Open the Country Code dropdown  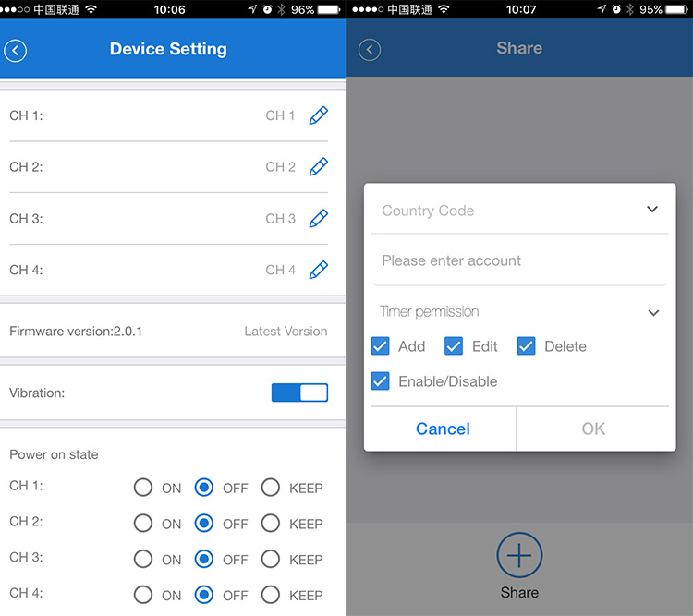(651, 210)
